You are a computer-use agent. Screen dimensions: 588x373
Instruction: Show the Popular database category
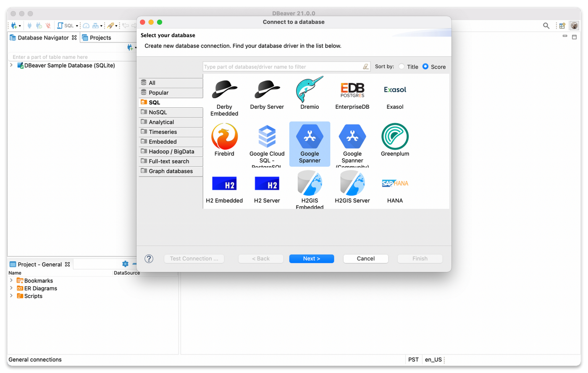click(x=171, y=93)
